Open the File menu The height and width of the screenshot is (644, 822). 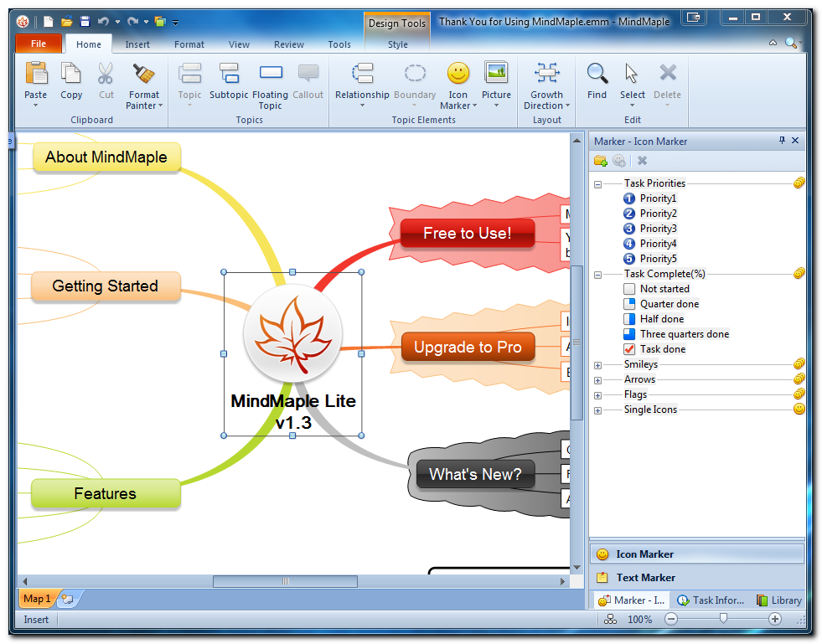[39, 44]
